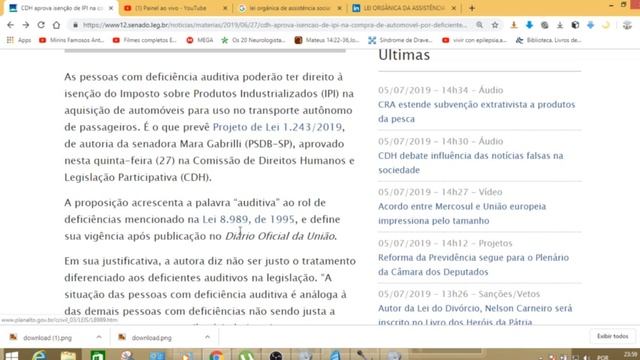Open the Os 20 Neurologista bookmark
The width and height of the screenshot is (640, 360).
click(x=253, y=40)
